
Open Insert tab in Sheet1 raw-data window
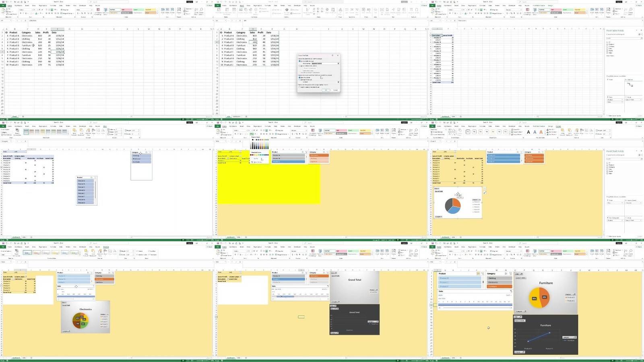coord(27,6)
